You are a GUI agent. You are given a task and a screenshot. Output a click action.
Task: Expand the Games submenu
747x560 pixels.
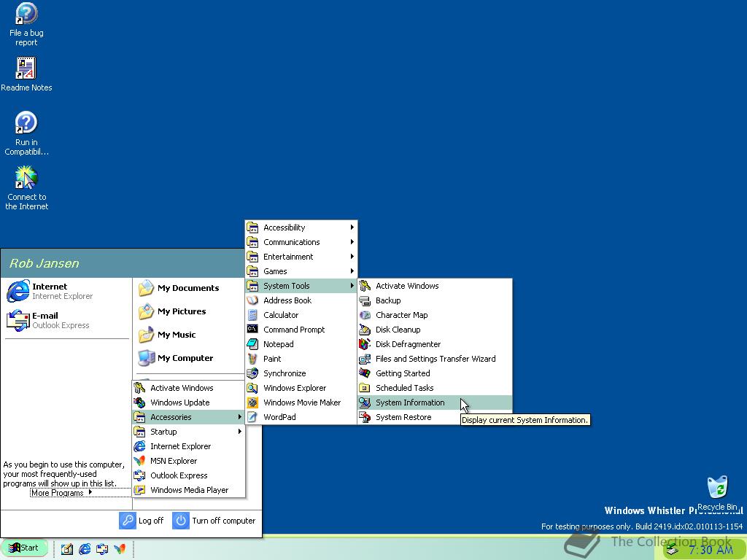click(301, 271)
